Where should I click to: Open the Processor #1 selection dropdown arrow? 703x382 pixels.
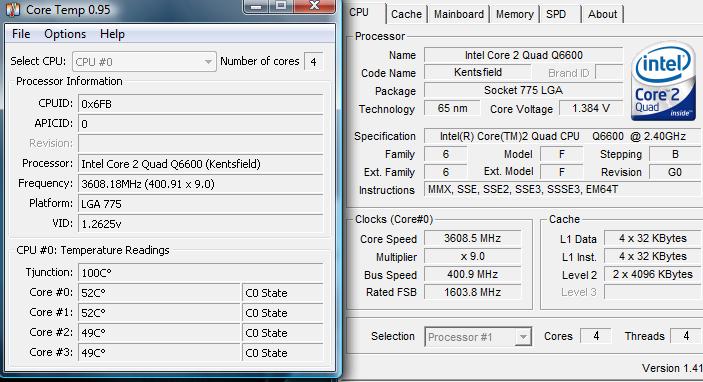coord(523,337)
